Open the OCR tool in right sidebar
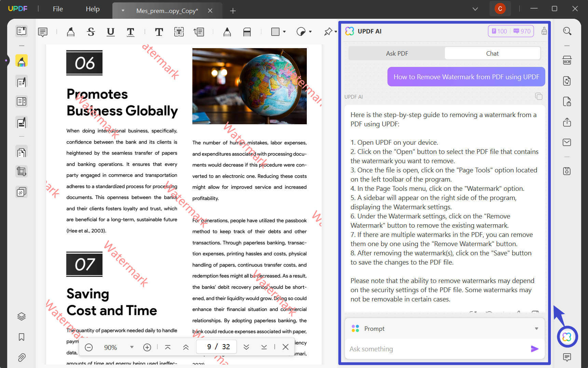The image size is (588, 368). point(567,60)
